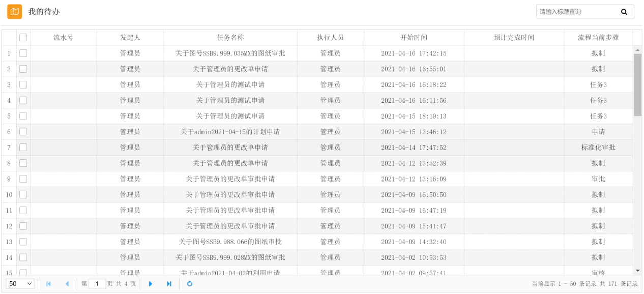Click the 发起人 column header
This screenshot has width=644, height=294.
130,38
